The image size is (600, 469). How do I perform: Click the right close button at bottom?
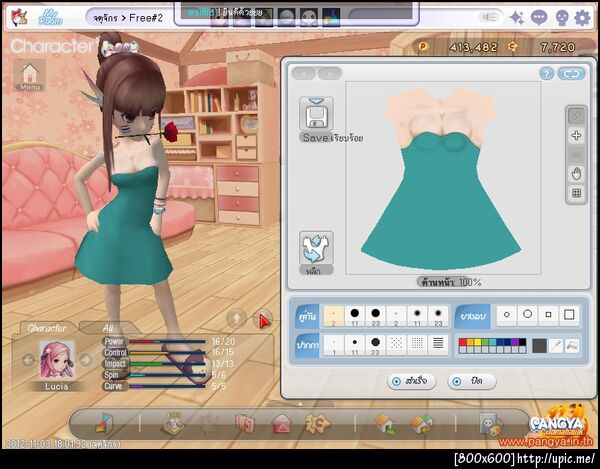(472, 381)
